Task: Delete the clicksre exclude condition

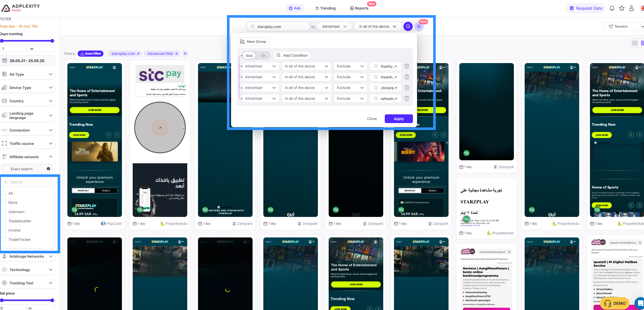Action: [x=407, y=88]
